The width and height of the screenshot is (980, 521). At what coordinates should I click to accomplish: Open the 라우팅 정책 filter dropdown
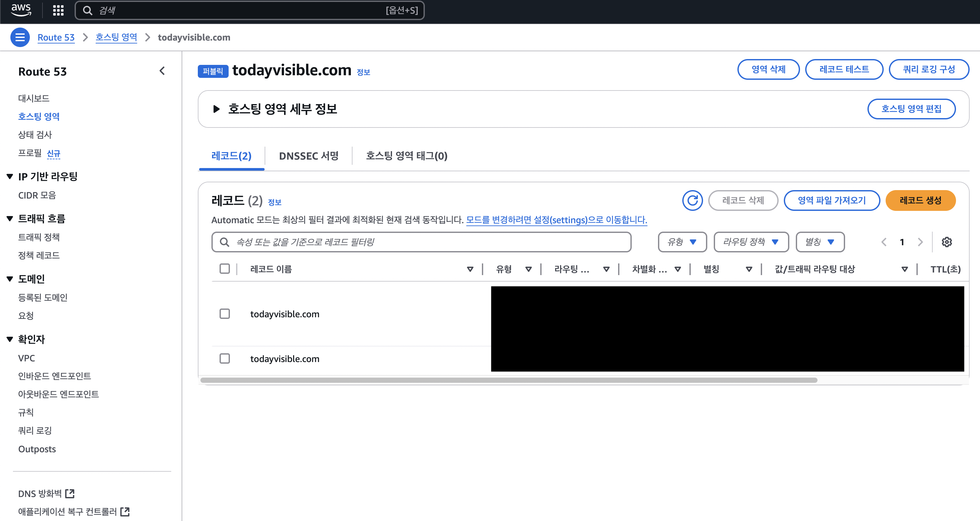[x=751, y=242]
